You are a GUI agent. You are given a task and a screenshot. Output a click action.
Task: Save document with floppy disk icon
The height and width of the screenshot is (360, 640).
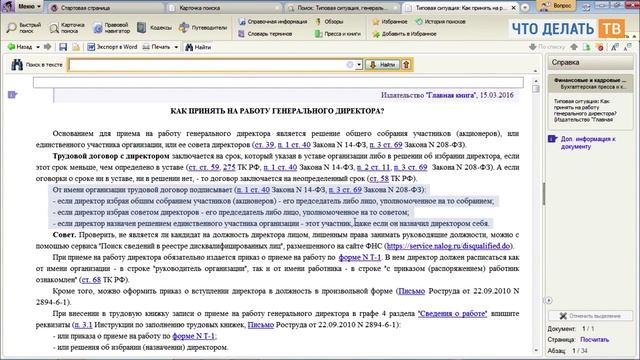[63, 47]
